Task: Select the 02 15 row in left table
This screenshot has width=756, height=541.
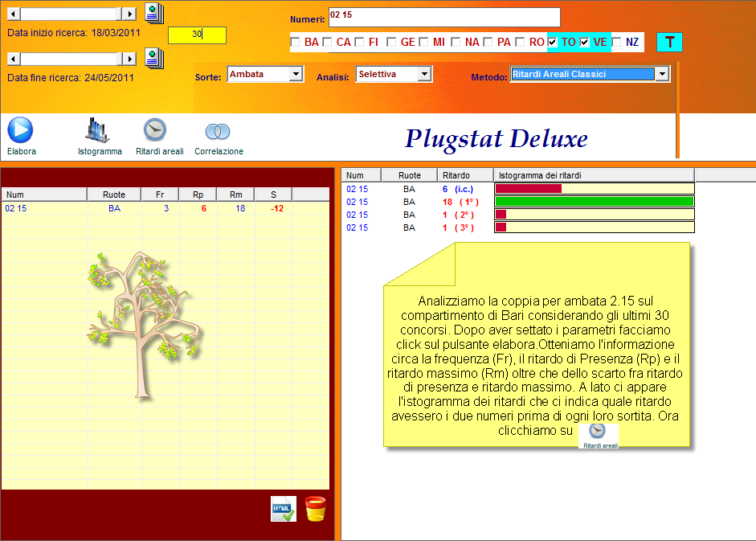Action: pyautogui.click(x=166, y=208)
